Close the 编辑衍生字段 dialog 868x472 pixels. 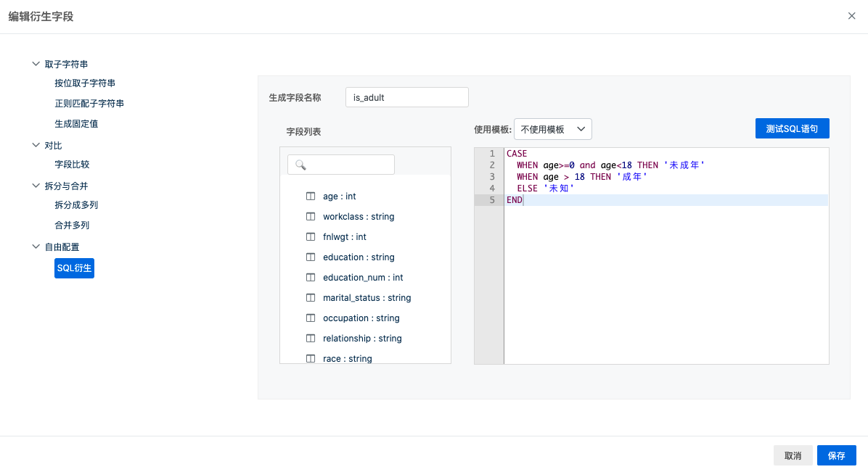(851, 16)
